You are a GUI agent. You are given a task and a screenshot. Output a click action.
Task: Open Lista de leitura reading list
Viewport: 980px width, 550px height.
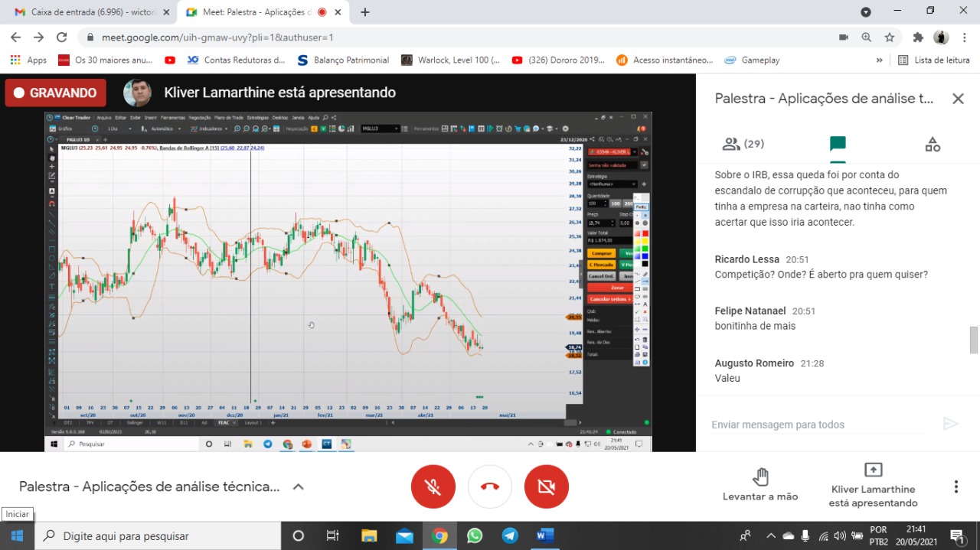point(933,60)
